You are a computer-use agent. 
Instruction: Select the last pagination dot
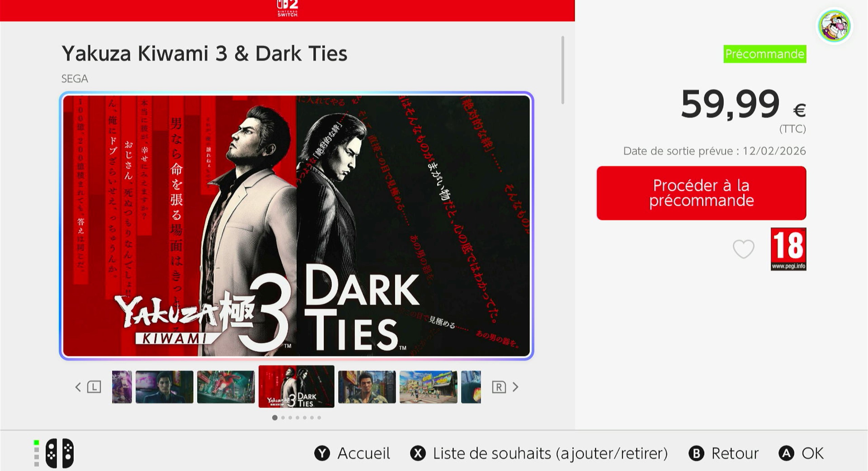[319, 417]
